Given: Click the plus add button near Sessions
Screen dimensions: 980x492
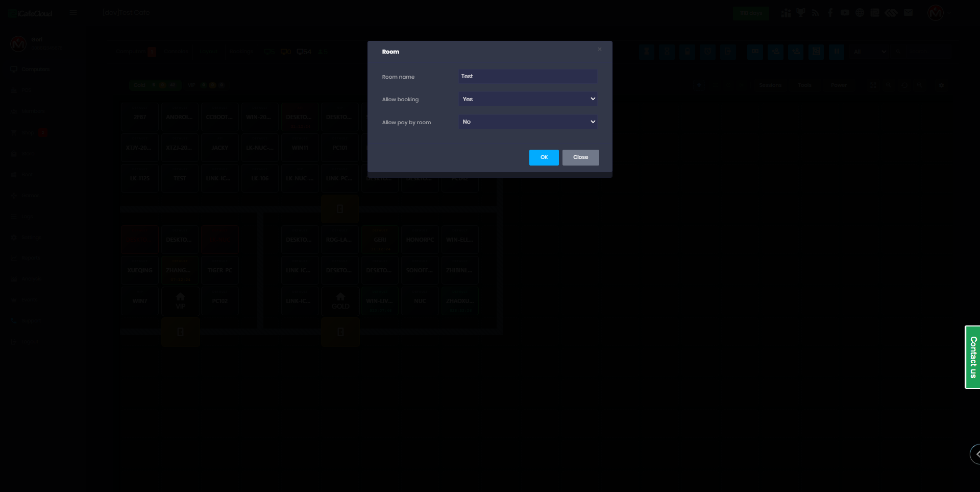Looking at the screenshot, I should pos(699,85).
